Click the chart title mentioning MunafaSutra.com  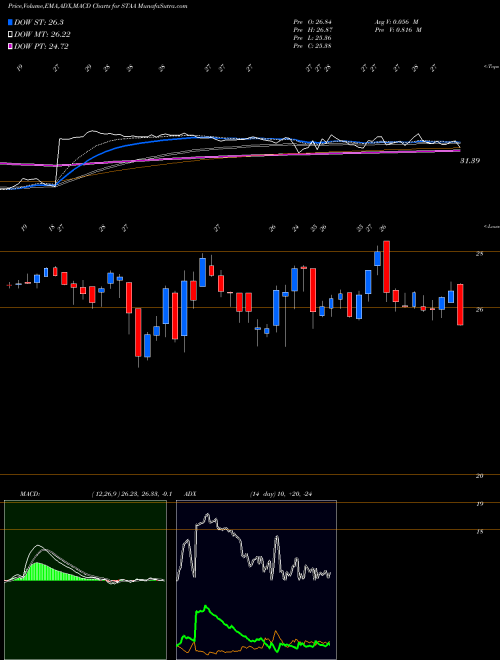click(x=98, y=6)
